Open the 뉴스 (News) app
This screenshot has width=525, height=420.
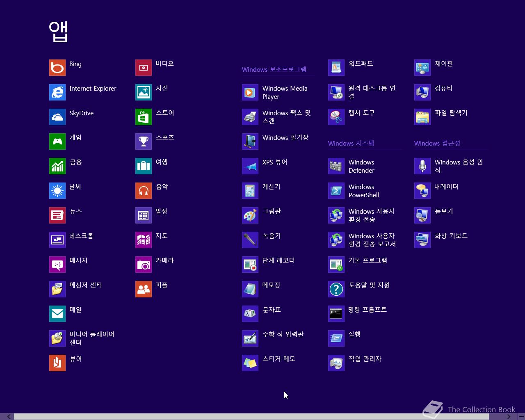[x=66, y=215]
